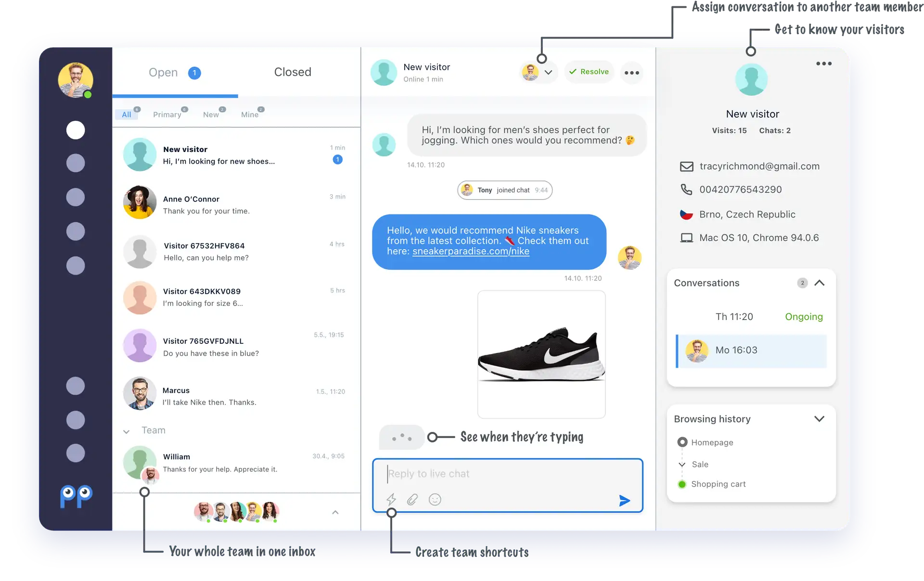The height and width of the screenshot is (581, 924).
Task: Click the first white sidebar navigation dot
Action: (x=76, y=130)
